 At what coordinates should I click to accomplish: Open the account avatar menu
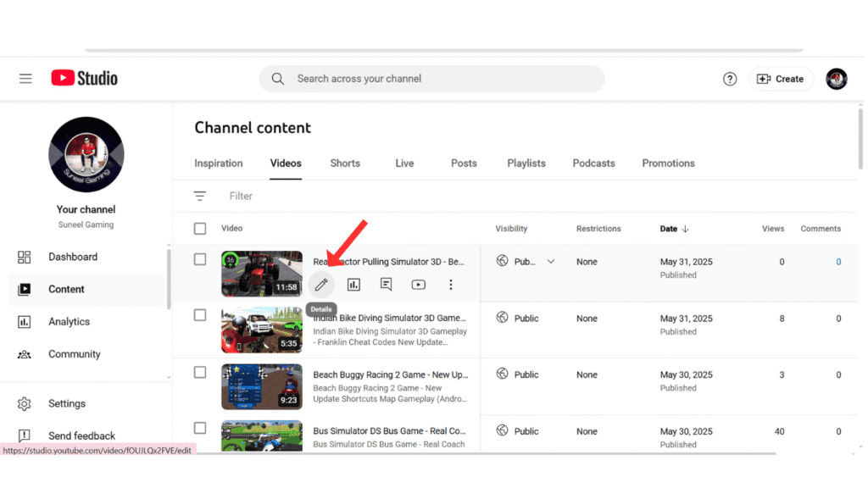coord(837,79)
